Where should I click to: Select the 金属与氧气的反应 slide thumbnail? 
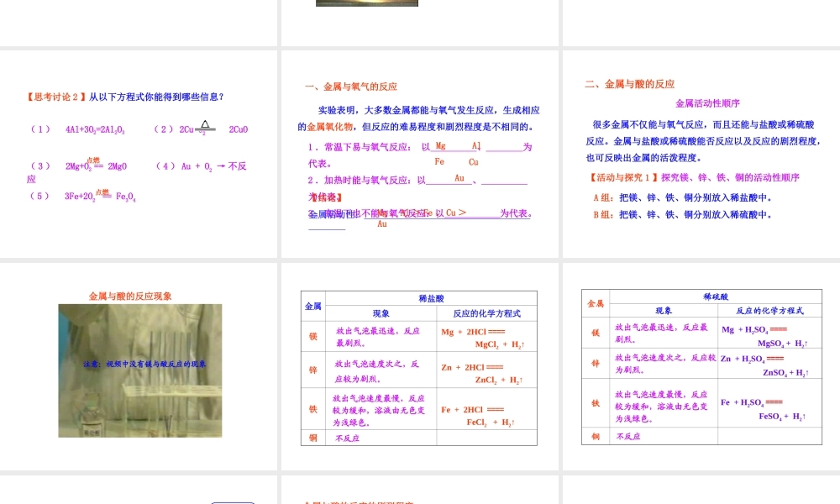tap(420, 155)
